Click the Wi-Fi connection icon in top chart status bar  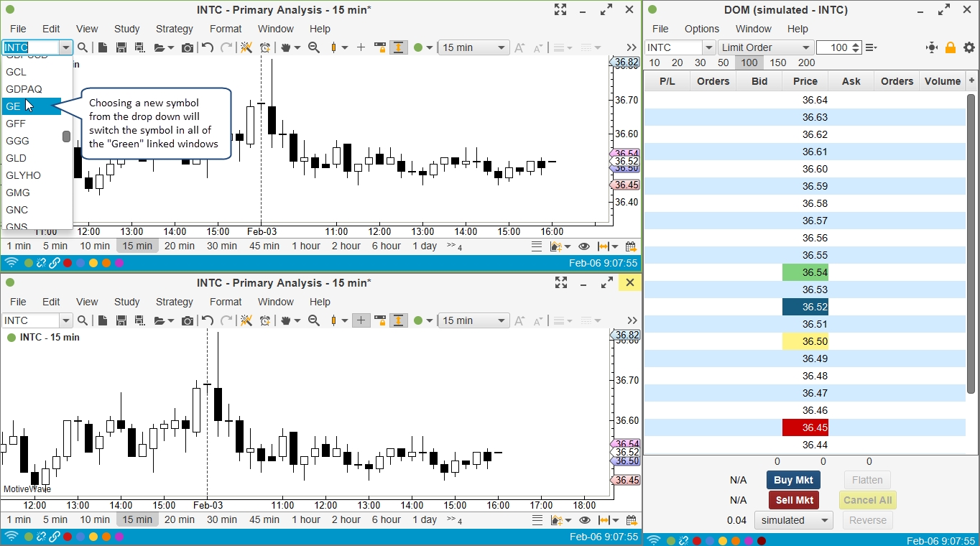click(11, 263)
